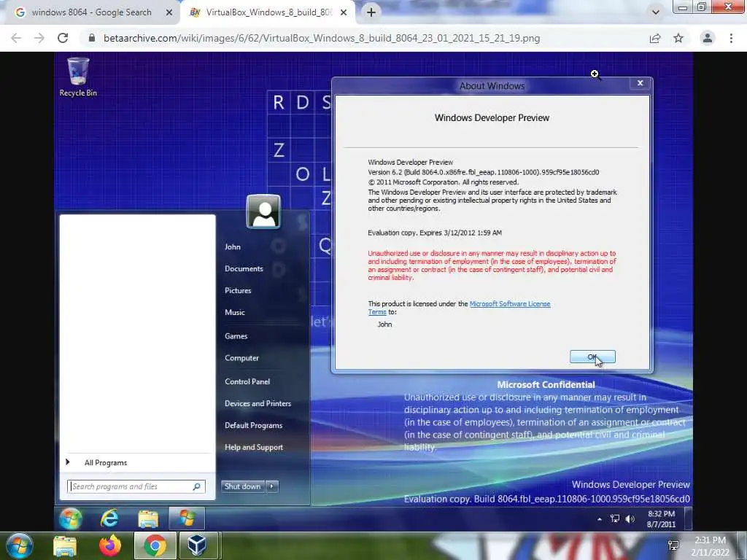Open Chrome three-dot menu
This screenshot has height=560, width=747.
coord(731,38)
